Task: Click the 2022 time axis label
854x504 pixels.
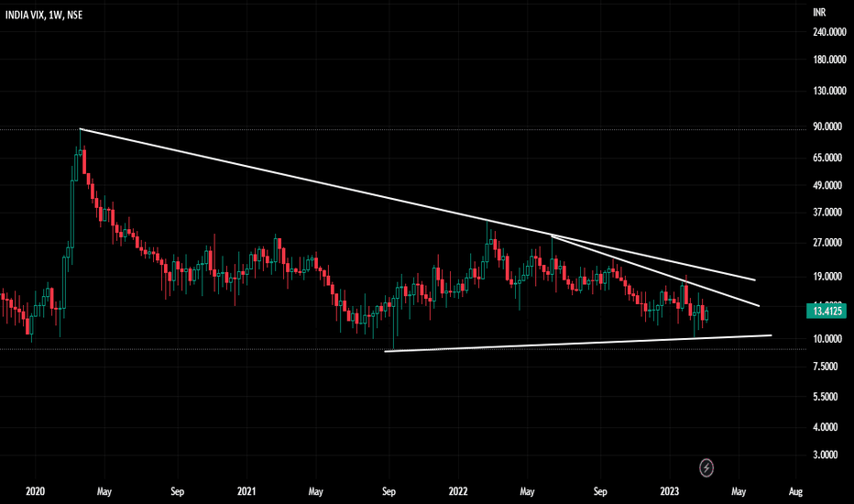Action: (458, 491)
